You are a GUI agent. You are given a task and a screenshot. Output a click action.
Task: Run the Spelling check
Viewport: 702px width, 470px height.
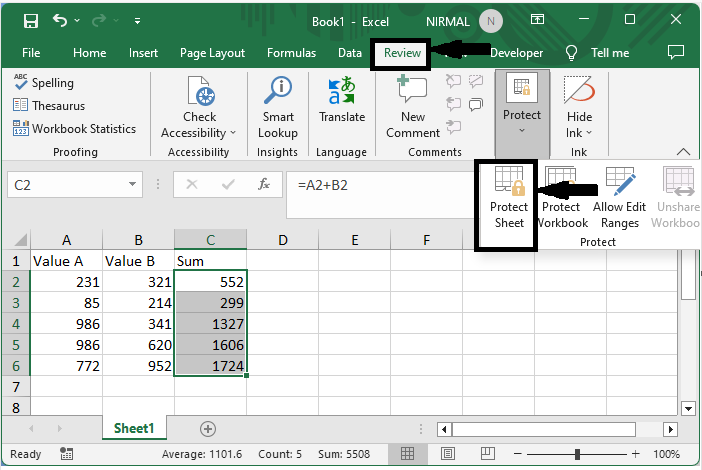coord(44,83)
